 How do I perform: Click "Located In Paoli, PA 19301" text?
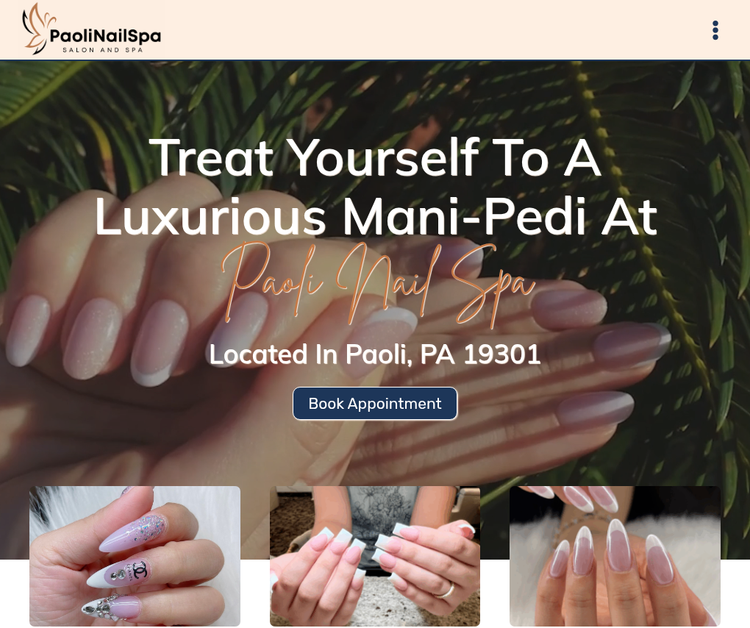coord(375,354)
